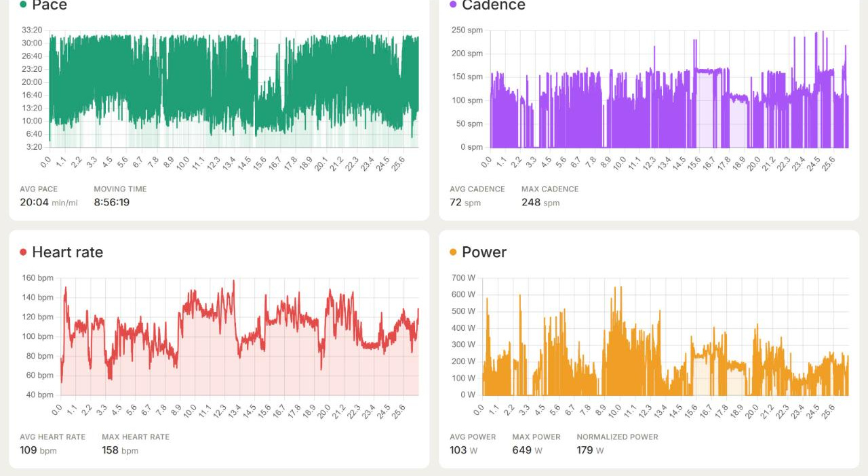Click the max cadence value 248 spm
Viewport: 868px width, 476px height.
tap(540, 202)
